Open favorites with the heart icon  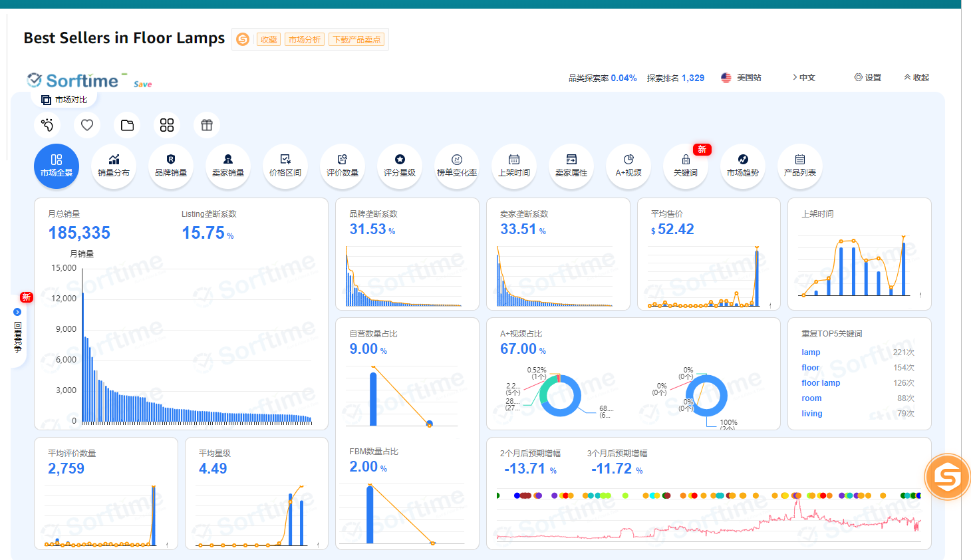87,125
